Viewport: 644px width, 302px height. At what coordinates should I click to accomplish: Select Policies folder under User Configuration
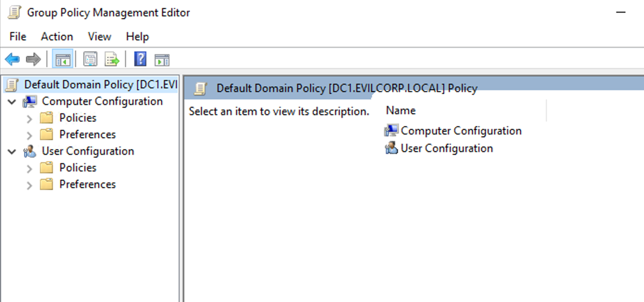78,168
